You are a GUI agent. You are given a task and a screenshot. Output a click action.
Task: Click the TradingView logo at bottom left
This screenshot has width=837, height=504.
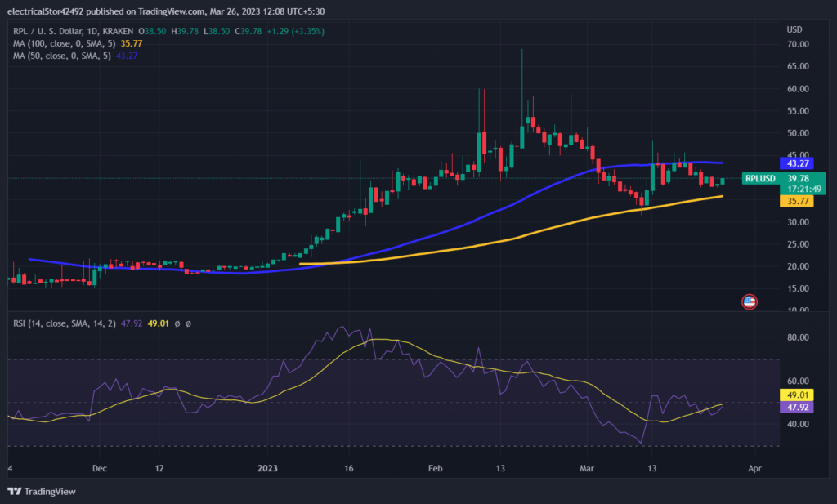pyautogui.click(x=42, y=491)
